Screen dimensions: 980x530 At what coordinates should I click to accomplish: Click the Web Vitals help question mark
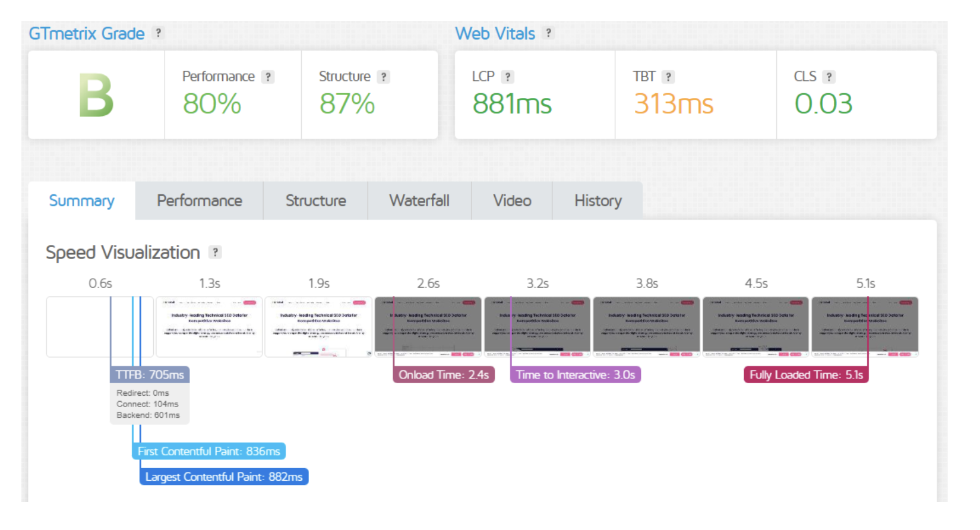[x=549, y=33]
